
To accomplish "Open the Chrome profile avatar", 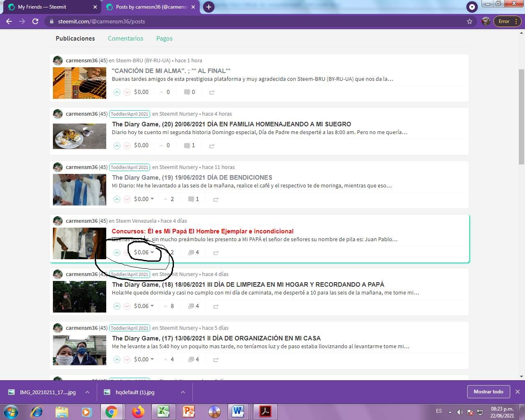I will 486,21.
